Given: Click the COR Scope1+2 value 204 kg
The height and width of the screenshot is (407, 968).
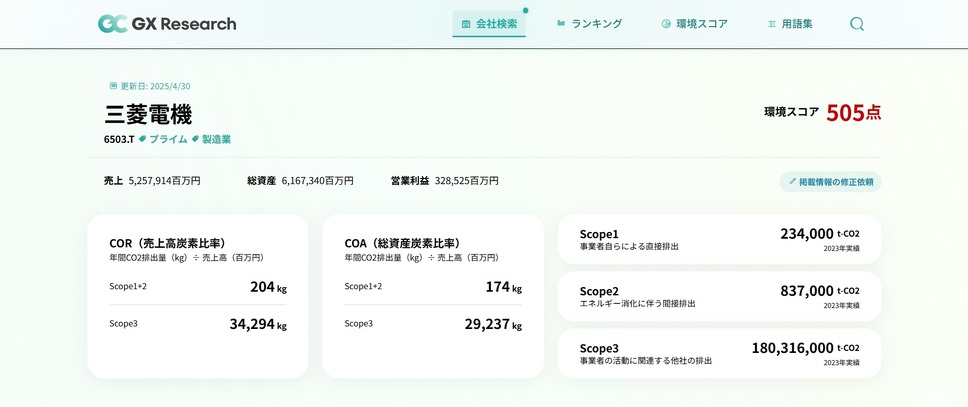Looking at the screenshot, I should click(269, 287).
